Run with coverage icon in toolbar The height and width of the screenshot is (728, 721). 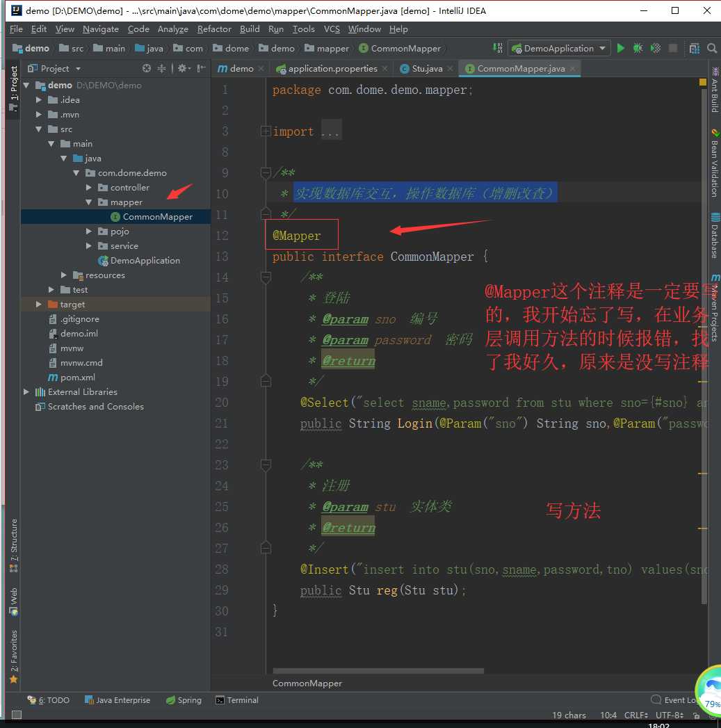click(x=656, y=48)
